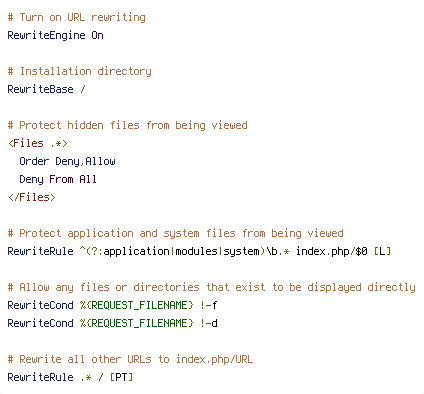Click the '# Allow any files or directories' comment

point(212,287)
